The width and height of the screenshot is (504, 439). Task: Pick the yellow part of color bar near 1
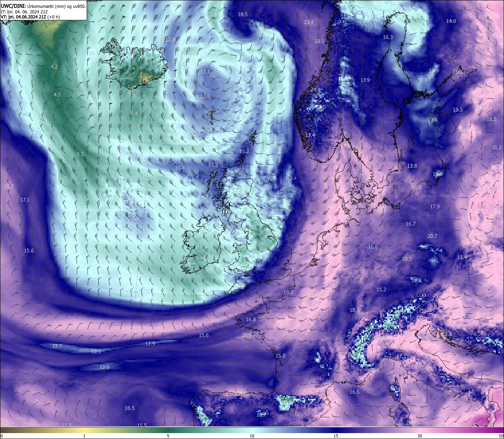84,430
